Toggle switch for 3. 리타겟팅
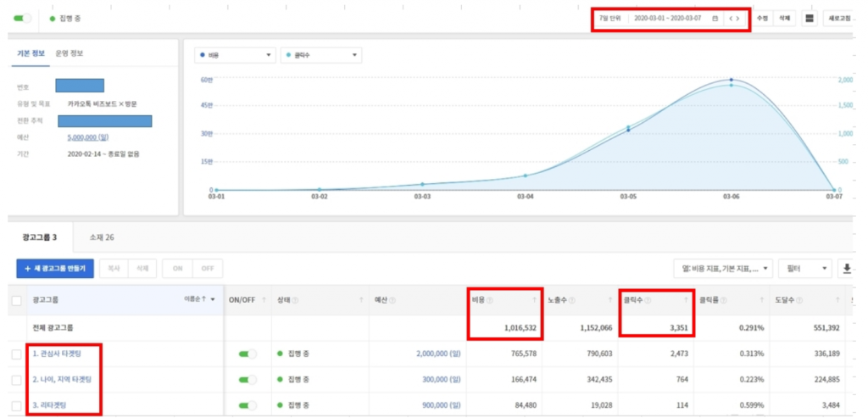Viewport: 868px width, 418px height. [x=248, y=406]
